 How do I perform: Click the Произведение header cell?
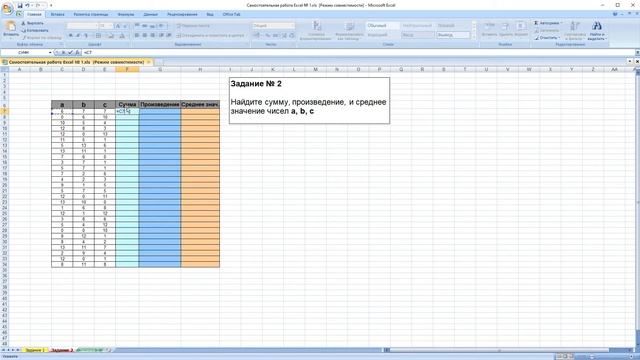[160, 104]
